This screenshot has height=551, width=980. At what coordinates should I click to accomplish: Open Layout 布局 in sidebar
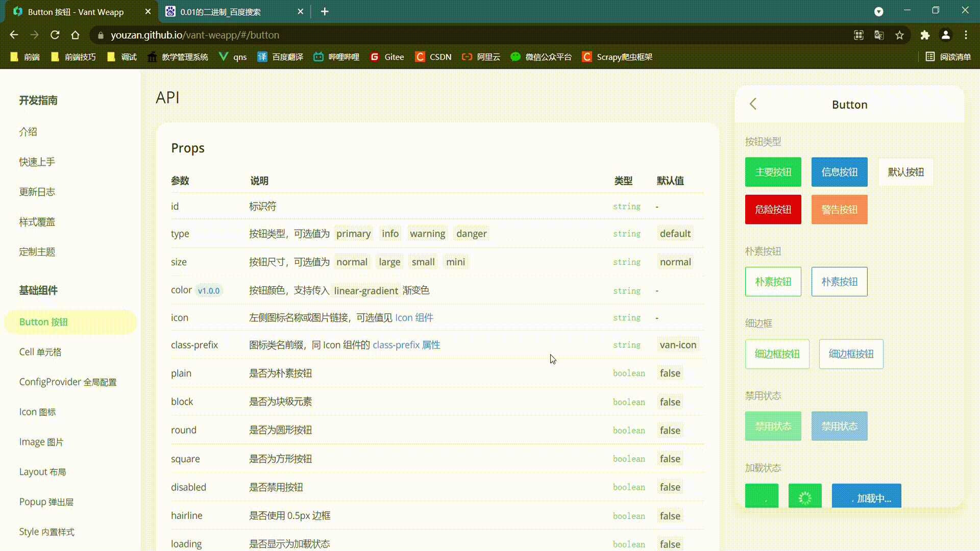coord(42,472)
